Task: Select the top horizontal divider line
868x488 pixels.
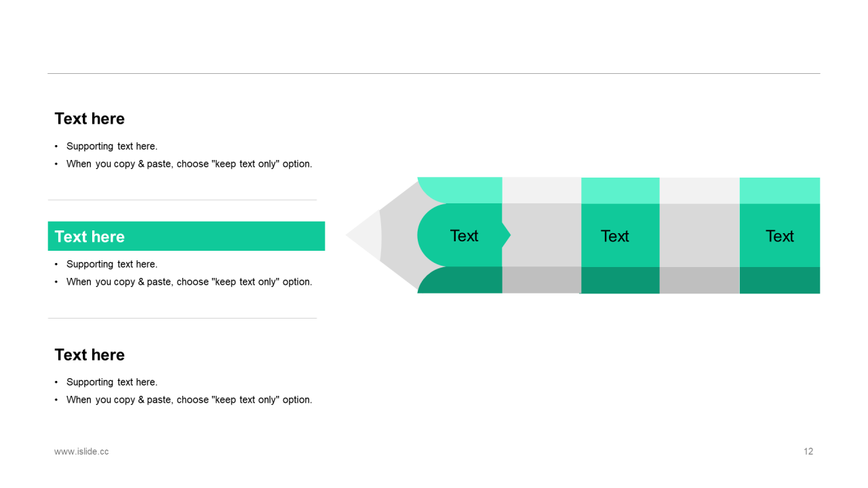Action: [434, 73]
